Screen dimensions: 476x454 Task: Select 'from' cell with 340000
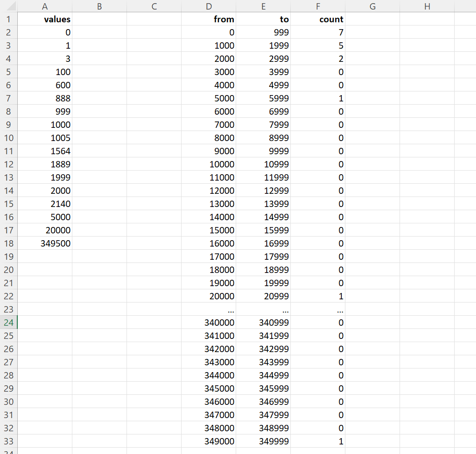pos(208,322)
